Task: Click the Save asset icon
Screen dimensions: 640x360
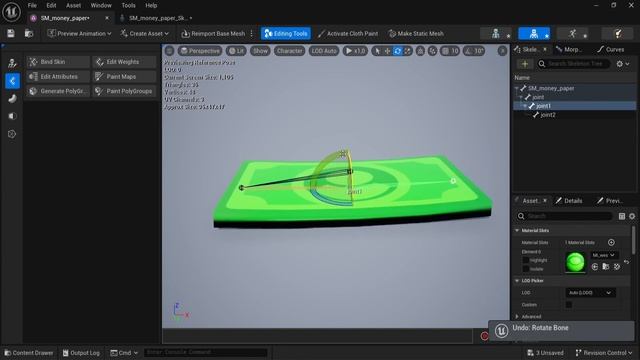Action: [11, 33]
